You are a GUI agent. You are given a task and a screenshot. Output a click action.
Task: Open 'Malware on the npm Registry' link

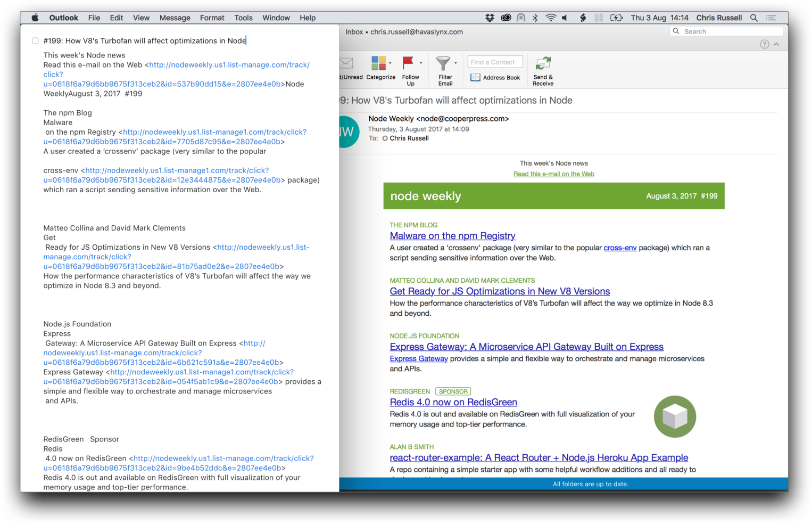(x=452, y=236)
